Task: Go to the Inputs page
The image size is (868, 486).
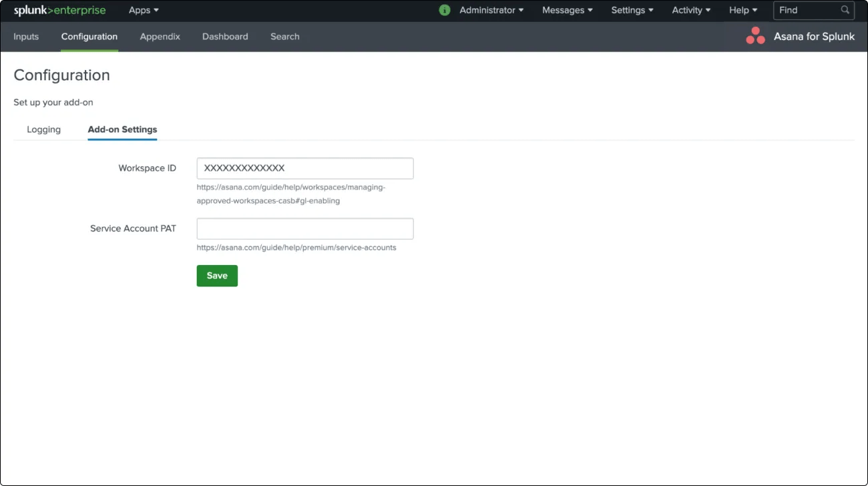Action: pos(26,37)
